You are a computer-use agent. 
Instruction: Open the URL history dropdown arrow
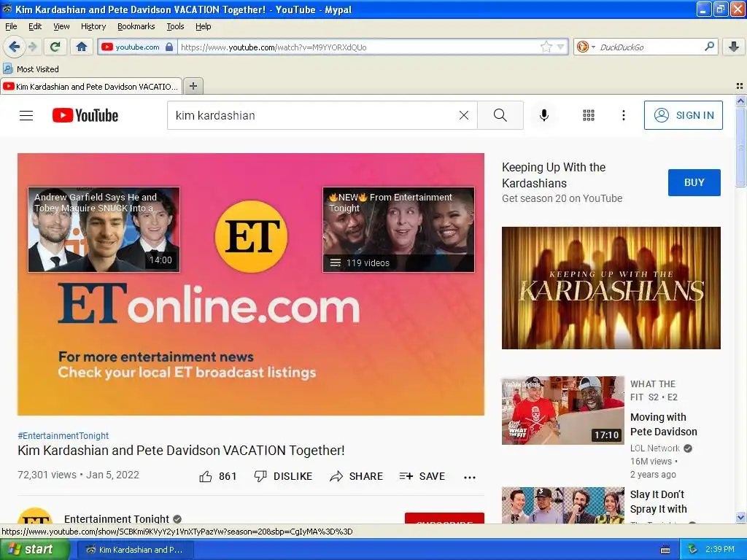560,47
